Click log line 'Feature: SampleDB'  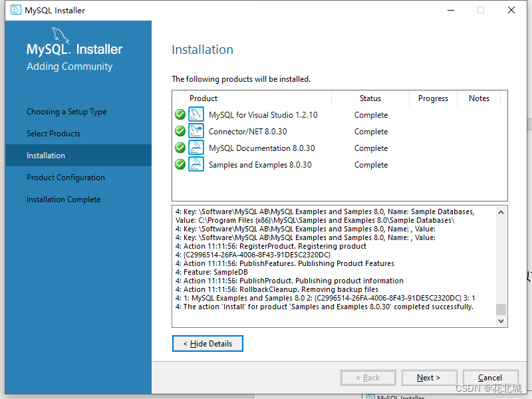tap(211, 272)
